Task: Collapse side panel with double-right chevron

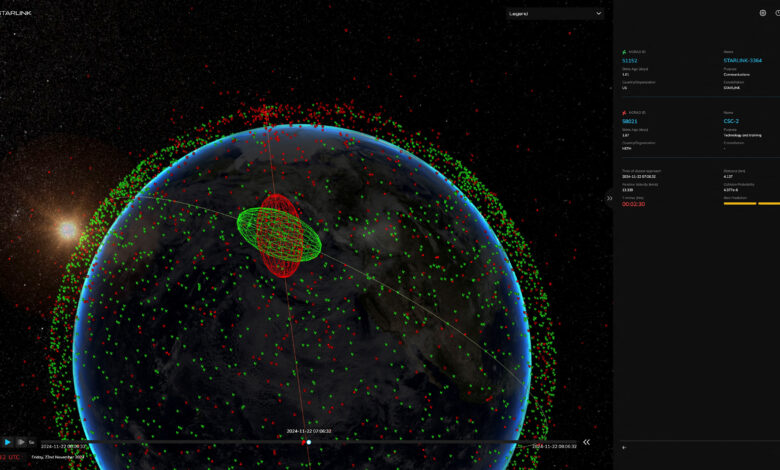Action: [609, 198]
